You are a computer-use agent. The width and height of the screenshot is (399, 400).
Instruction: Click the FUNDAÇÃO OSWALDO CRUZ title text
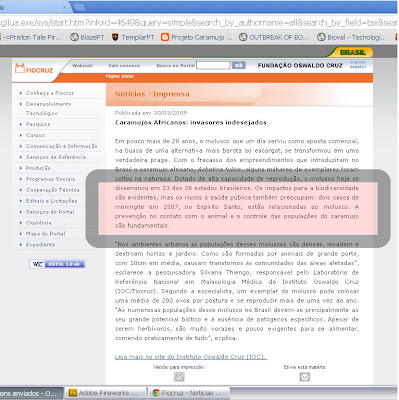(300, 66)
